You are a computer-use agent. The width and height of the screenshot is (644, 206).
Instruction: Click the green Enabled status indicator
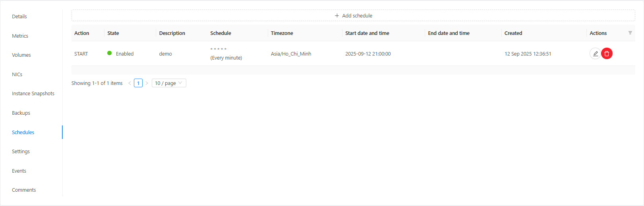point(110,53)
